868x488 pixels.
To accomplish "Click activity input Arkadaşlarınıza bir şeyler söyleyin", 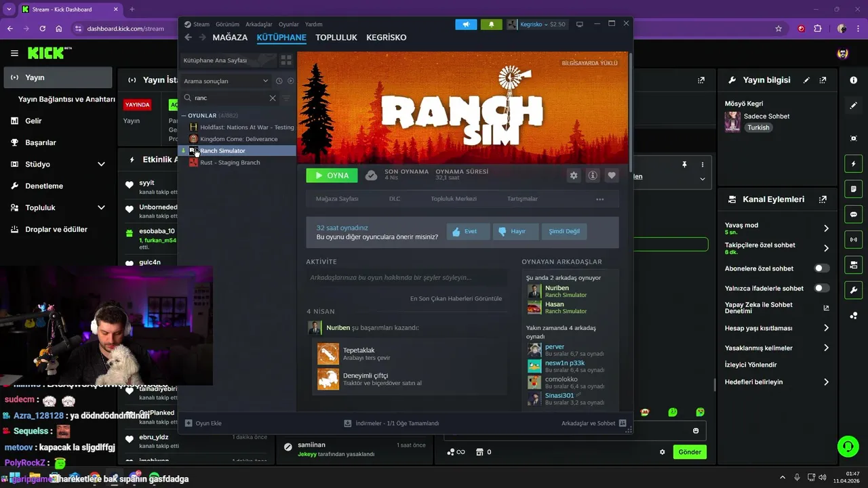I will click(406, 277).
